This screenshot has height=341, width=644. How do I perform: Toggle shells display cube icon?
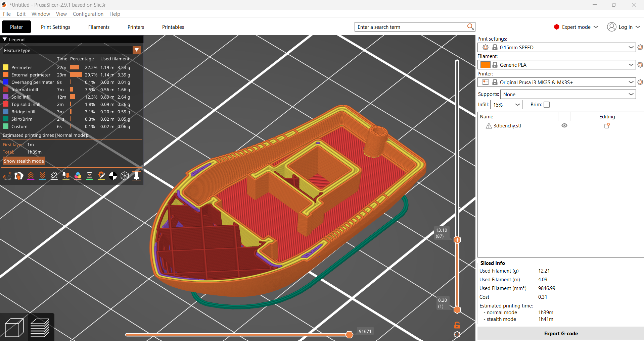click(x=125, y=176)
